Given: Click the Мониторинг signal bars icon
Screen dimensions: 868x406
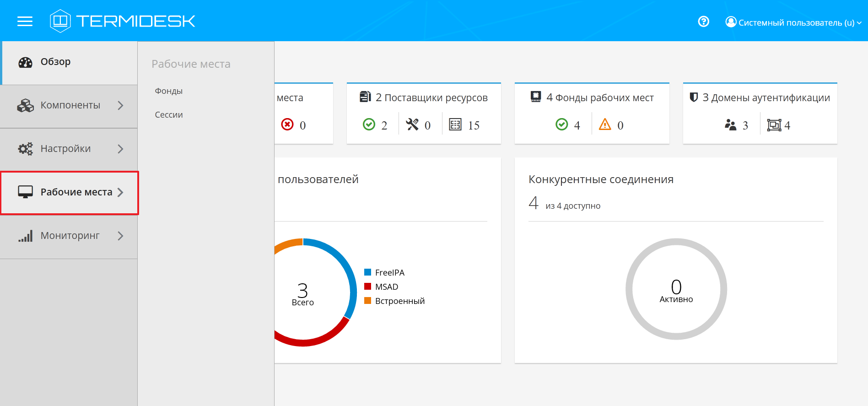Looking at the screenshot, I should (25, 236).
